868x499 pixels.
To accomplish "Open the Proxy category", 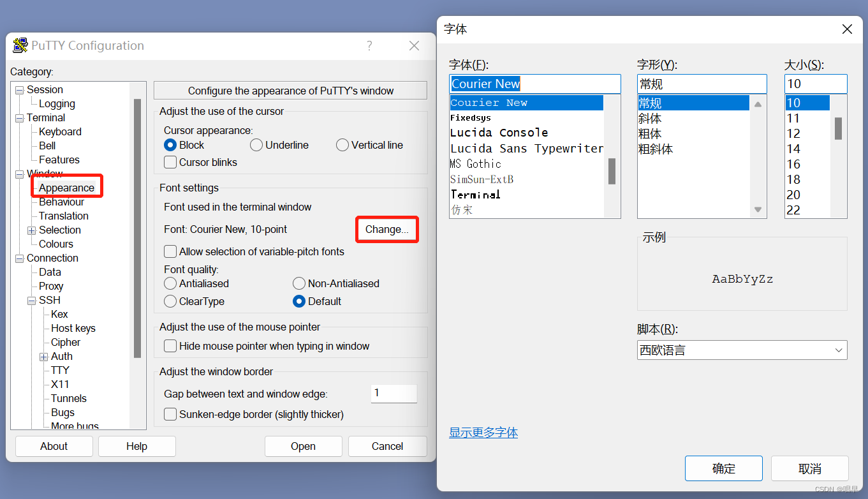I will click(x=51, y=286).
